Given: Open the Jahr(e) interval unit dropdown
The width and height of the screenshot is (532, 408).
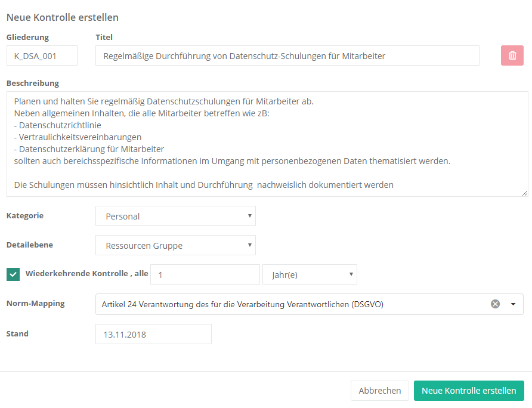Looking at the screenshot, I should click(x=310, y=274).
